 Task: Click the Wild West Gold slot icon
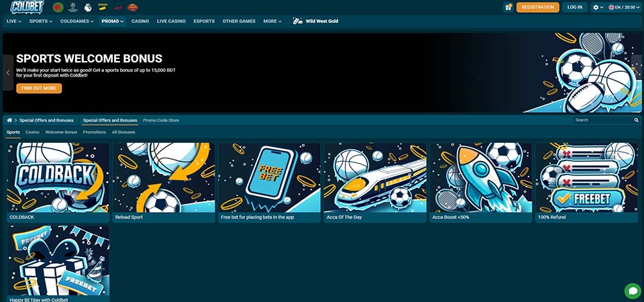pyautogui.click(x=297, y=21)
